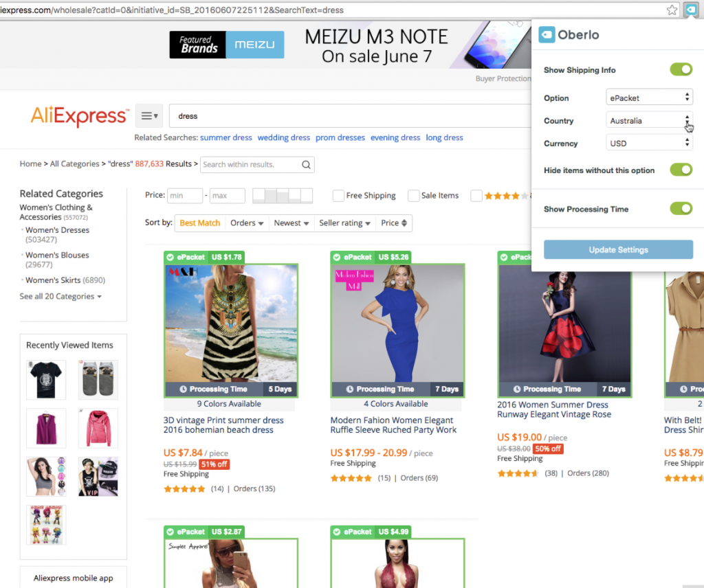Click the Oberlo logo in popup header
This screenshot has height=588, width=704.
[x=569, y=34]
